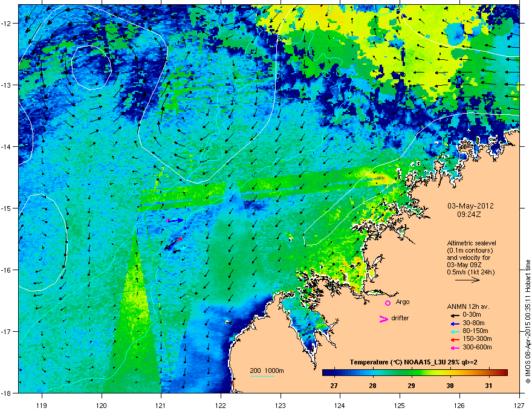Click the blue 30-80m legend arrow
Viewport: 532px width, 411px height.
point(455,323)
